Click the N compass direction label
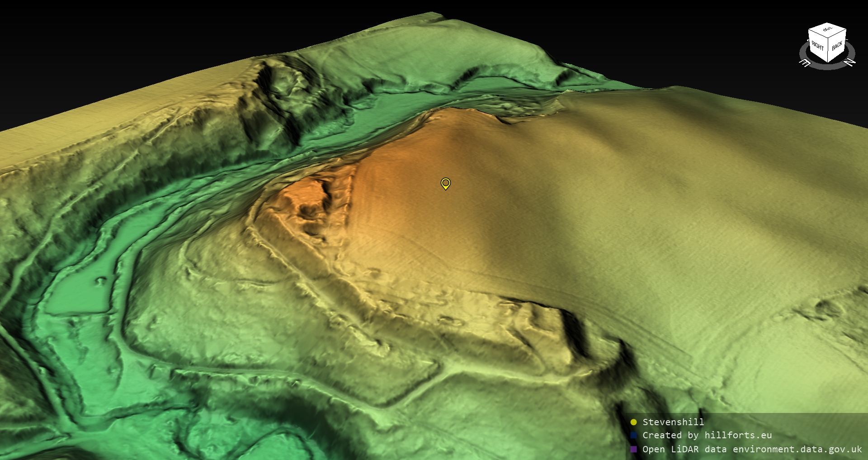This screenshot has width=868, height=460. [x=849, y=62]
